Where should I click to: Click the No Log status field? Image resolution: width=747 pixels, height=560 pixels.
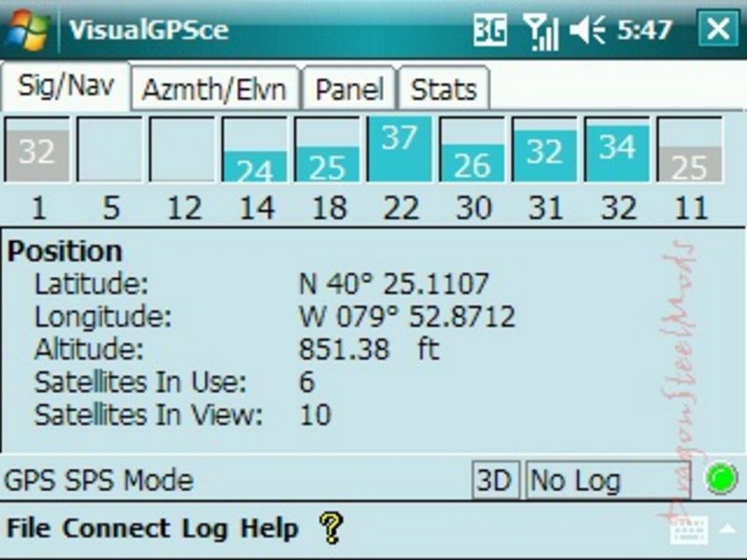coord(611,481)
